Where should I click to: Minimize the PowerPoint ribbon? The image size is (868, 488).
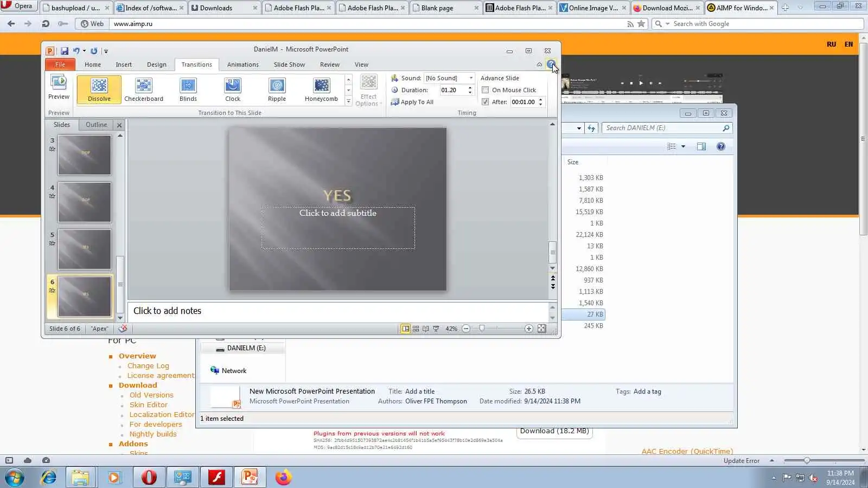pyautogui.click(x=539, y=65)
